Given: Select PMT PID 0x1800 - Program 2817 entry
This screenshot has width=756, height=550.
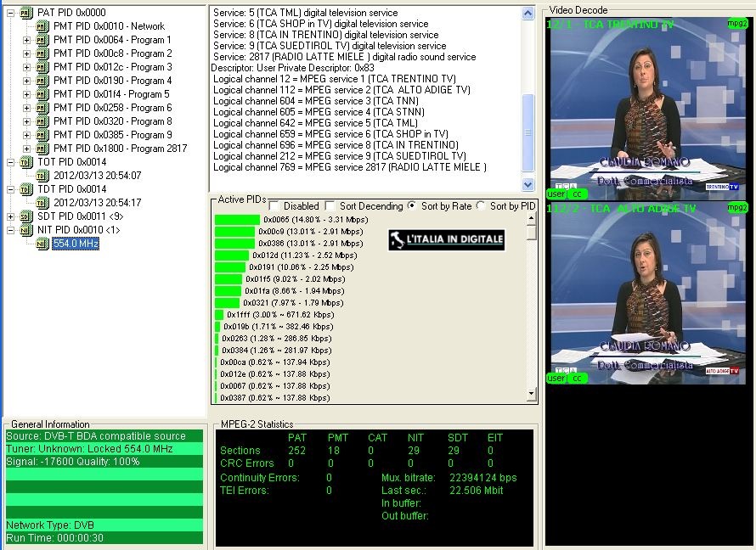Looking at the screenshot, I should [120, 149].
